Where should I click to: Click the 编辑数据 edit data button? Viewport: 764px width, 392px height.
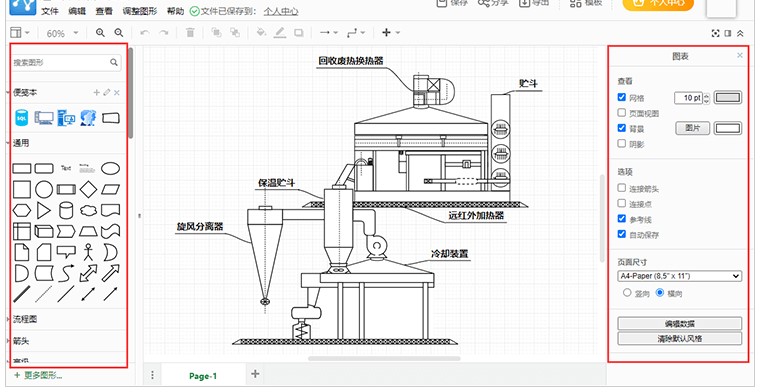click(680, 323)
